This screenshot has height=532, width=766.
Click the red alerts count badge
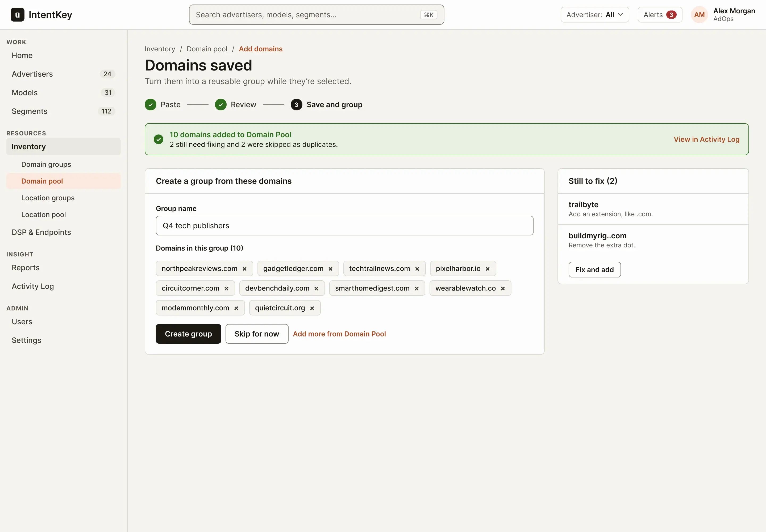(x=671, y=15)
